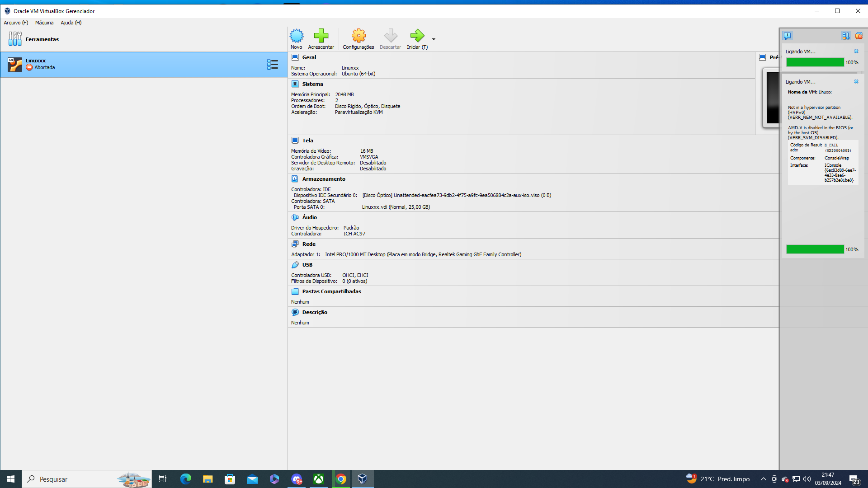Click the VM preview thumbnail

coord(772,98)
